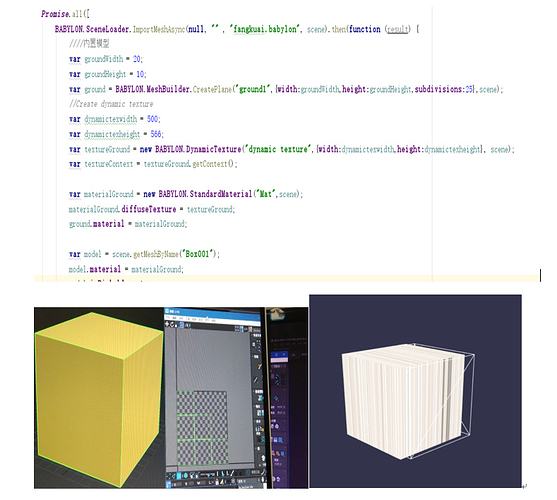This screenshot has height=500, width=557.
Task: Pick the diagonal pencil-line icon in the right panel
Action: [x=256, y=380]
